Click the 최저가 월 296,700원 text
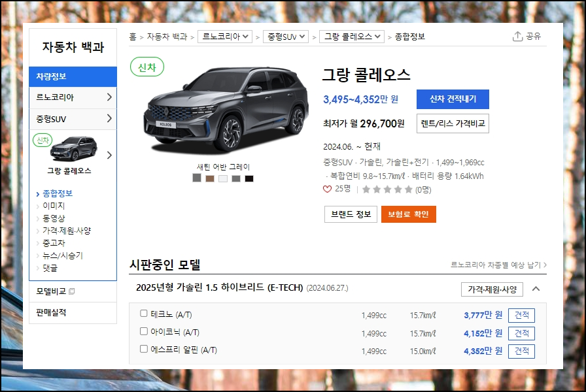The width and height of the screenshot is (586, 392). click(364, 123)
